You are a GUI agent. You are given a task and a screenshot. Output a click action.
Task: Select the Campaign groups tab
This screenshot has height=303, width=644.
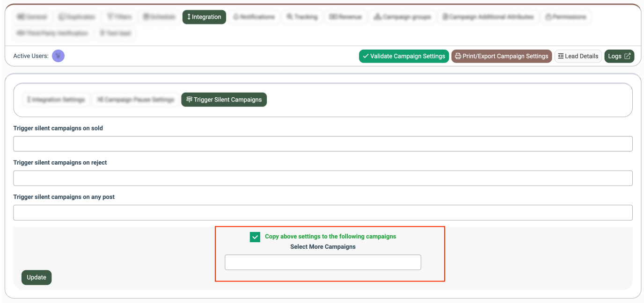(402, 17)
